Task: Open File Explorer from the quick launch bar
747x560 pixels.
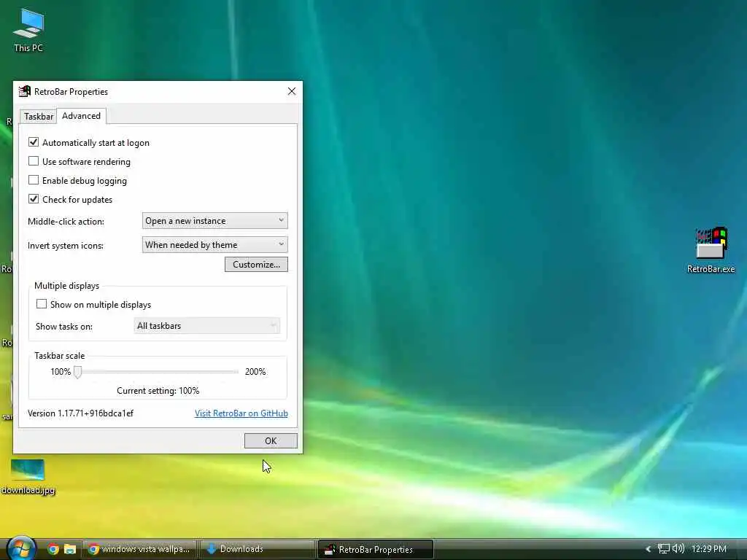Action: (70, 549)
